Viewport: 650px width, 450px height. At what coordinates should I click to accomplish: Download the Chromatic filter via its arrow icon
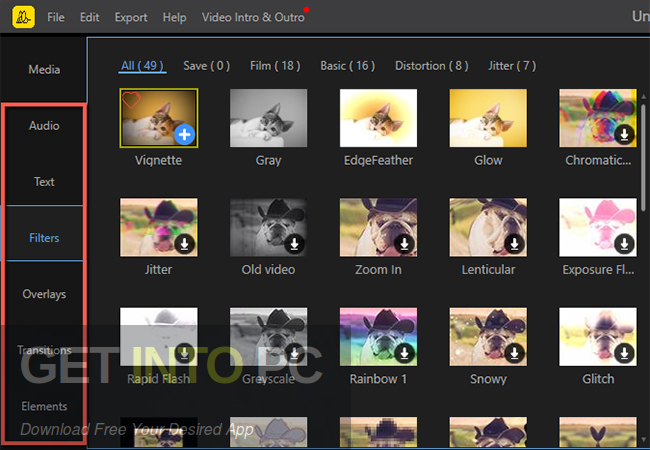pos(624,135)
